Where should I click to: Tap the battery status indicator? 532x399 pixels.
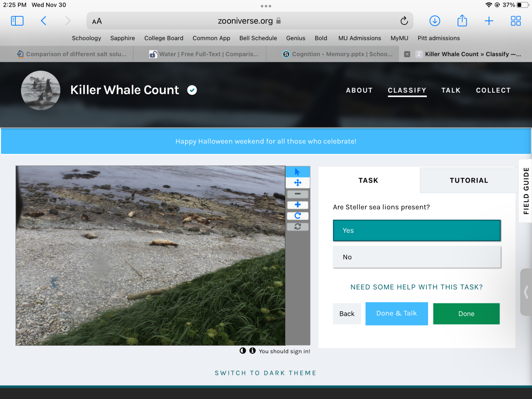tap(522, 5)
